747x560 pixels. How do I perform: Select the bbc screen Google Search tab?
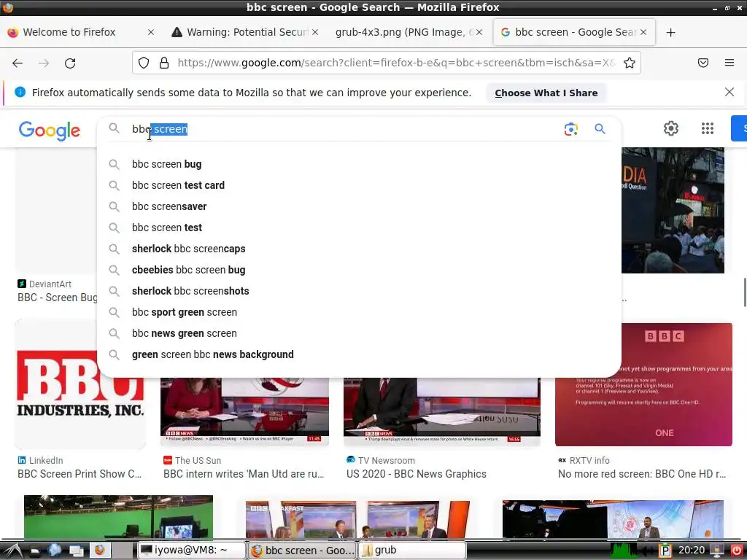(574, 32)
